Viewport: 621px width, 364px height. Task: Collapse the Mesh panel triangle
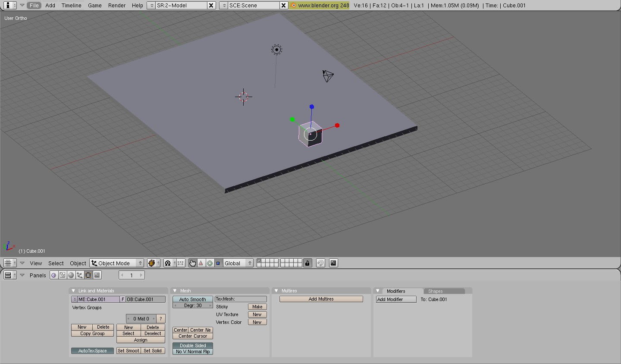[175, 291]
